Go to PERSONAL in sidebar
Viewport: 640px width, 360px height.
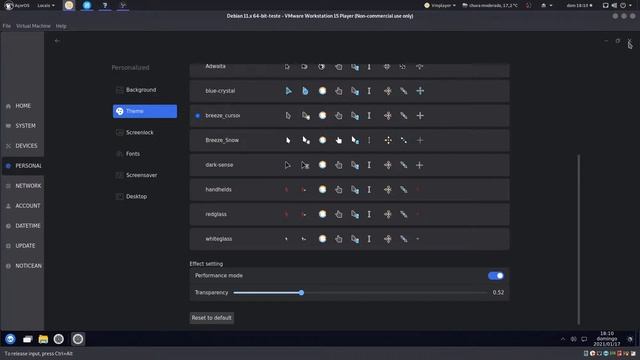tap(23, 166)
